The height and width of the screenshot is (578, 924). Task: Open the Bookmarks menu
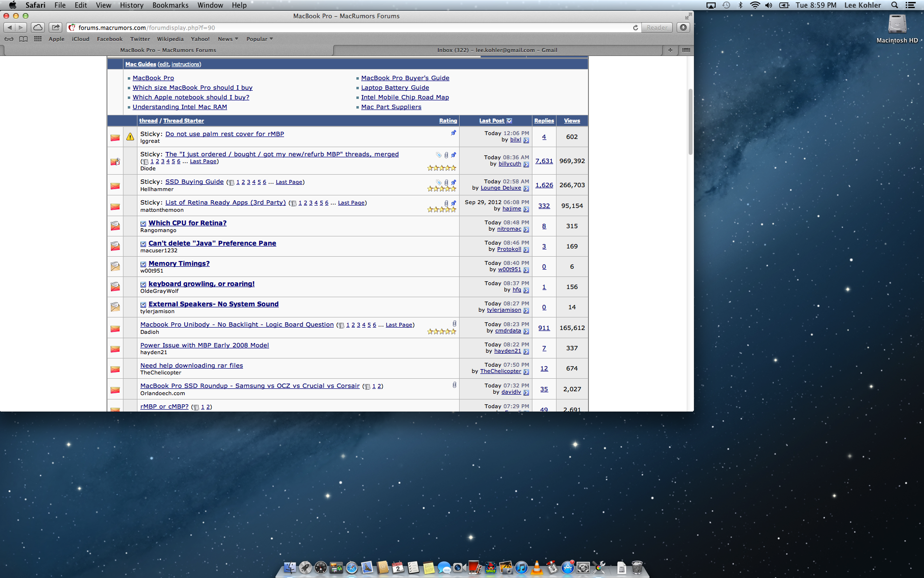[x=170, y=5]
